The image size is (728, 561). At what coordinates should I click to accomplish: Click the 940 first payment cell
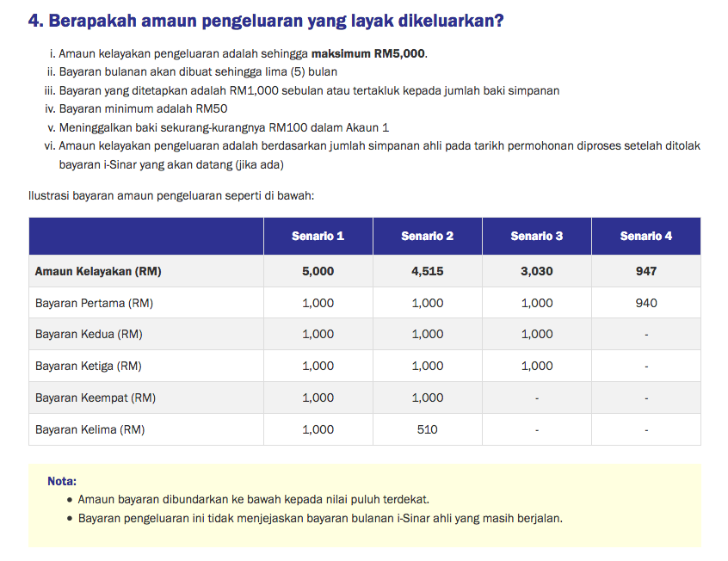[645, 303]
